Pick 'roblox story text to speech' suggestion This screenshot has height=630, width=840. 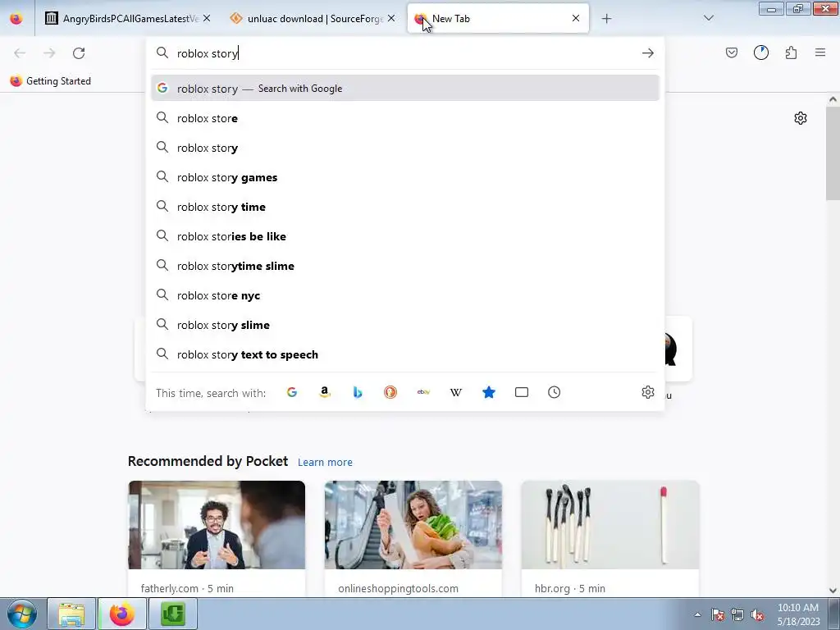click(405, 354)
